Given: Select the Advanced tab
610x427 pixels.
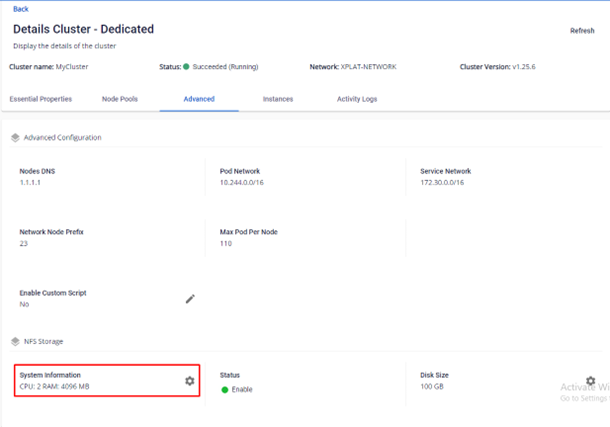Looking at the screenshot, I should click(198, 99).
